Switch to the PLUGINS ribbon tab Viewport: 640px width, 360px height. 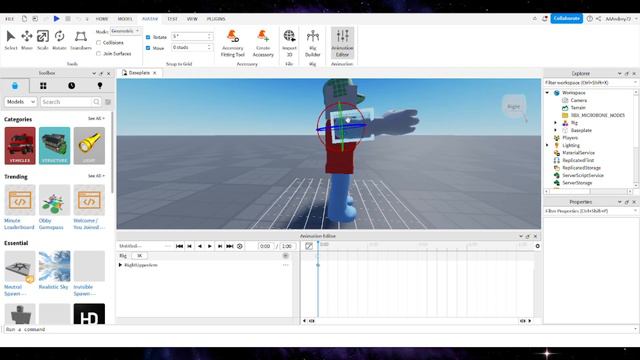[x=216, y=19]
